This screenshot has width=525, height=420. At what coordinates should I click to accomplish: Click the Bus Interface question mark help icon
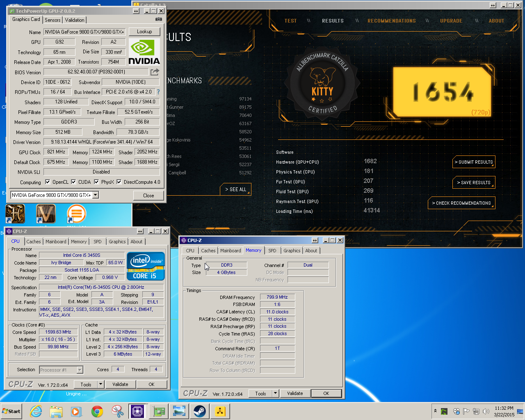click(158, 92)
